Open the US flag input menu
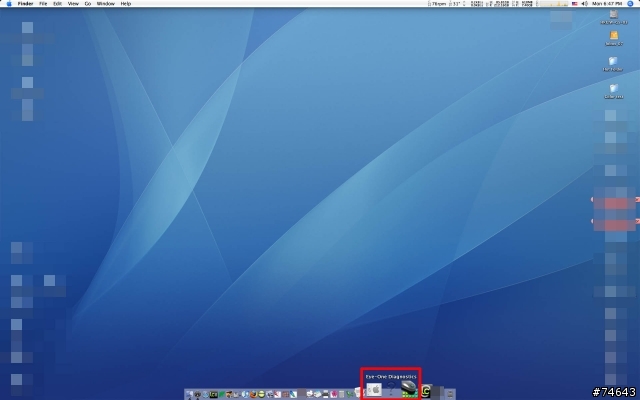Viewport: 640px width, 400px height. coord(575,3)
